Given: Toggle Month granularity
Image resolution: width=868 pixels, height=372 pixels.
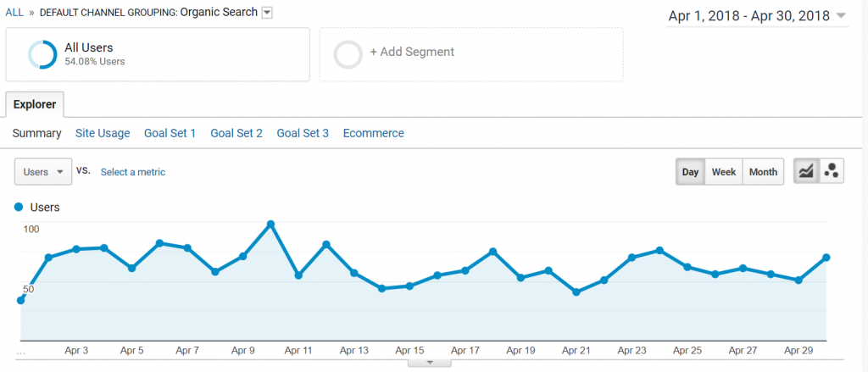Looking at the screenshot, I should tap(763, 172).
